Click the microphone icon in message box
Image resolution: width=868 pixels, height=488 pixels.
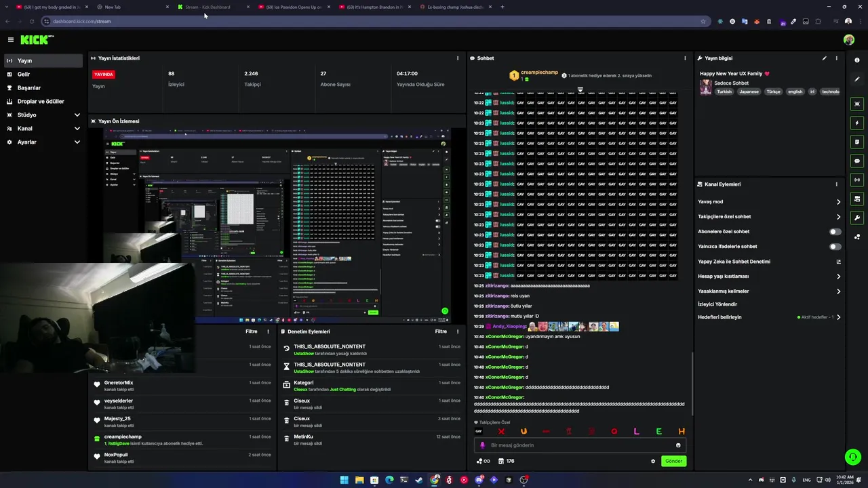click(x=483, y=445)
